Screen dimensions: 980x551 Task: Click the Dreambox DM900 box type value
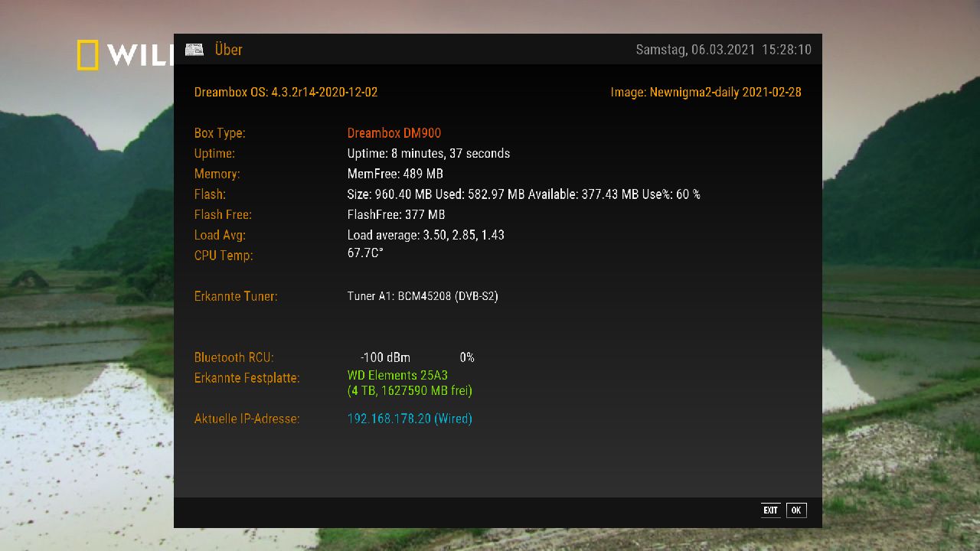coord(394,133)
